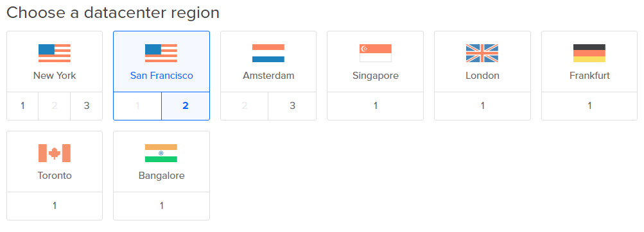Select the Canadian maple leaf flag
This screenshot has width=644, height=232.
click(x=55, y=153)
